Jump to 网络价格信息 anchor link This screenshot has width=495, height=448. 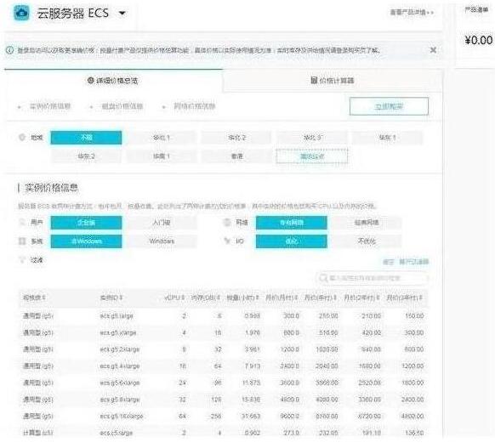[x=195, y=106]
